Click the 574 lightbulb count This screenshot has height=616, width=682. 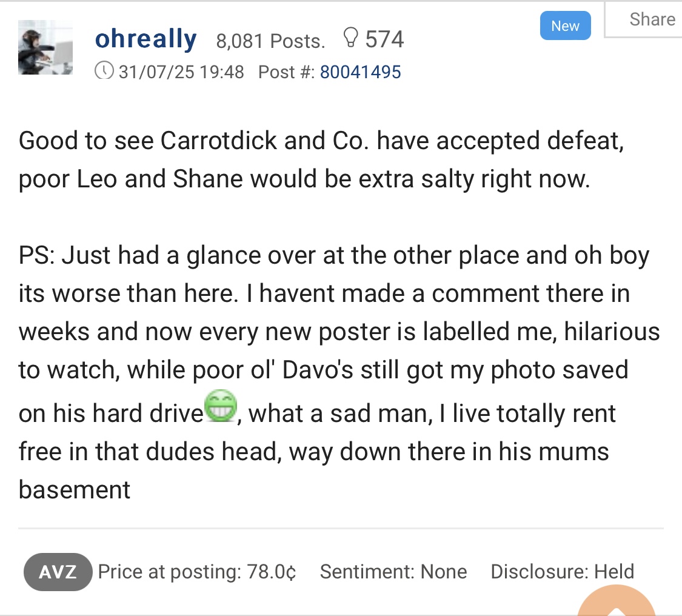[x=384, y=39]
